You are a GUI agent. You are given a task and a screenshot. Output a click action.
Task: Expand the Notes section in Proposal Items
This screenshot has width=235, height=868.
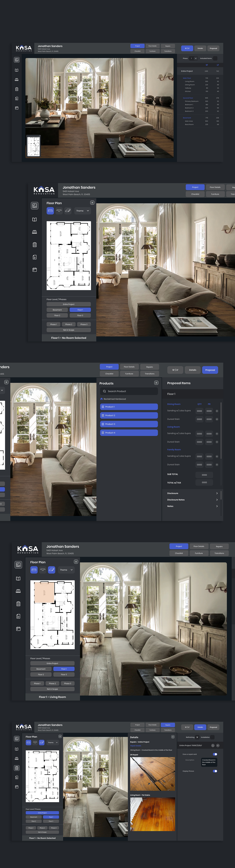pos(217,506)
